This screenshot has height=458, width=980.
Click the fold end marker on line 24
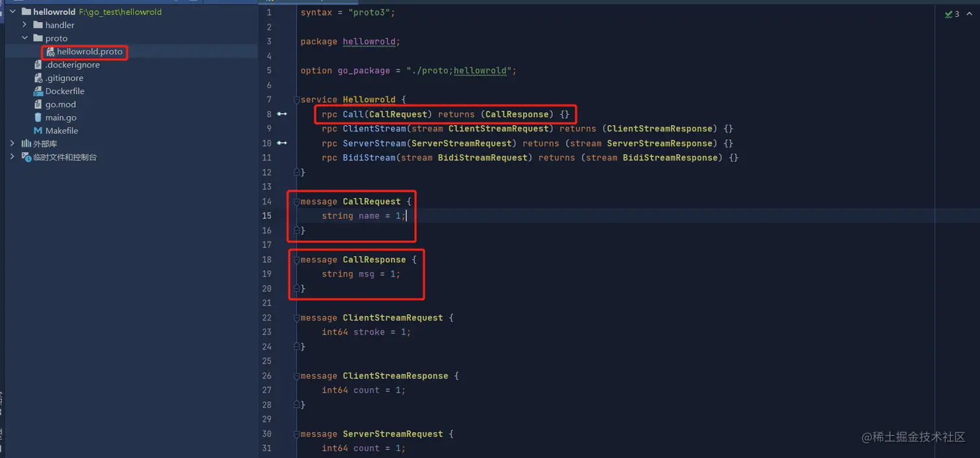coord(297,347)
